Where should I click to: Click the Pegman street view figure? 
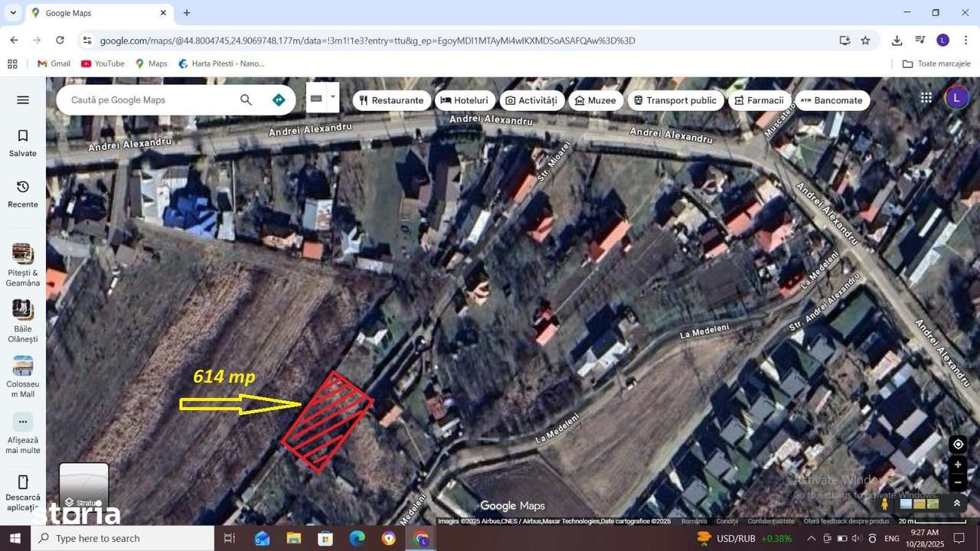coord(884,504)
